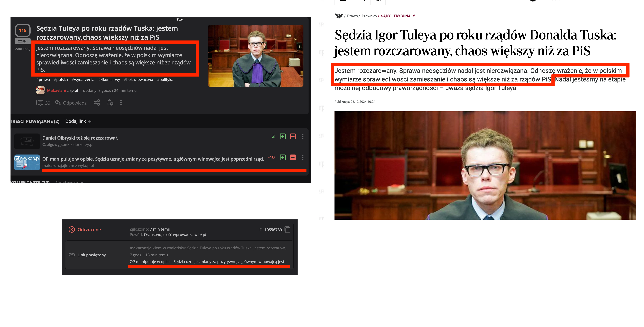The image size is (644, 327).
Task: Copy report ID 10556739 with the copy icon
Action: (288, 230)
